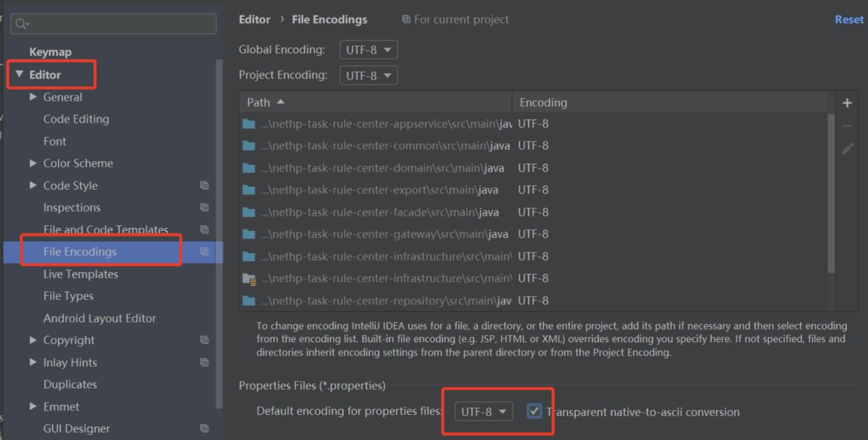Click the folder icon on nethp-task-rule-center-common row
The height and width of the screenshot is (440, 868).
pyautogui.click(x=249, y=146)
